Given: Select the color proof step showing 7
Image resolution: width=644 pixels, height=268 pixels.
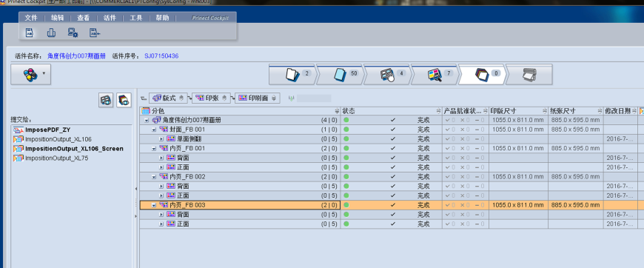Looking at the screenshot, I should (x=435, y=74).
